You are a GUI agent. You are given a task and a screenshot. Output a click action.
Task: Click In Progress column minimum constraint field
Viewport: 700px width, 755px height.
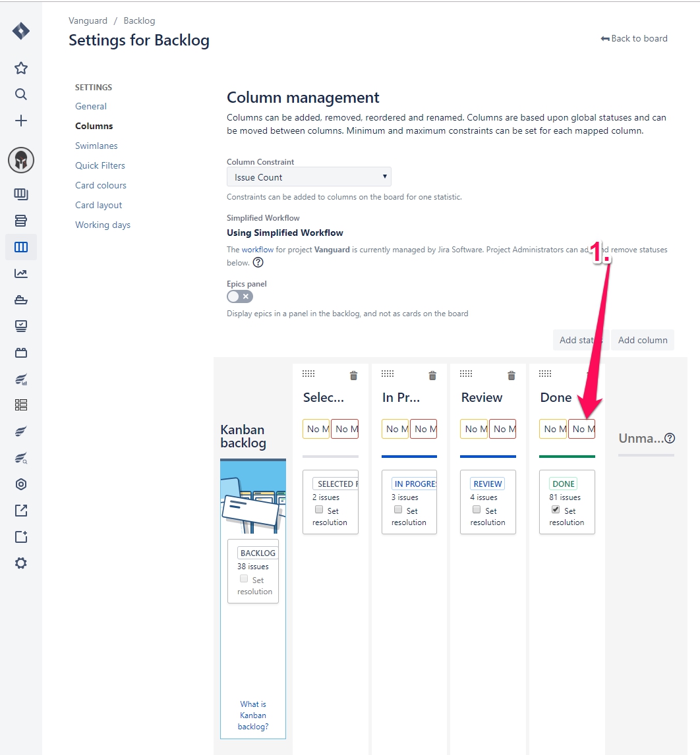tap(395, 429)
